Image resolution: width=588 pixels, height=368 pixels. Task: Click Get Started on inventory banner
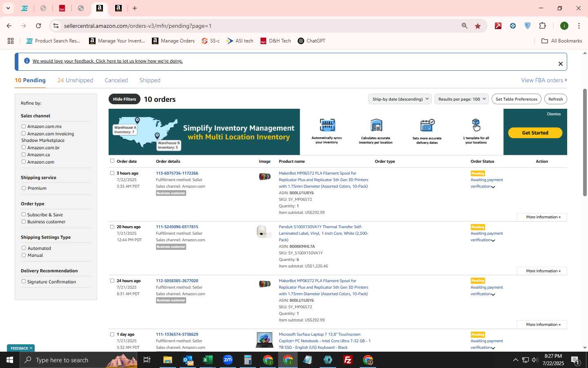535,133
